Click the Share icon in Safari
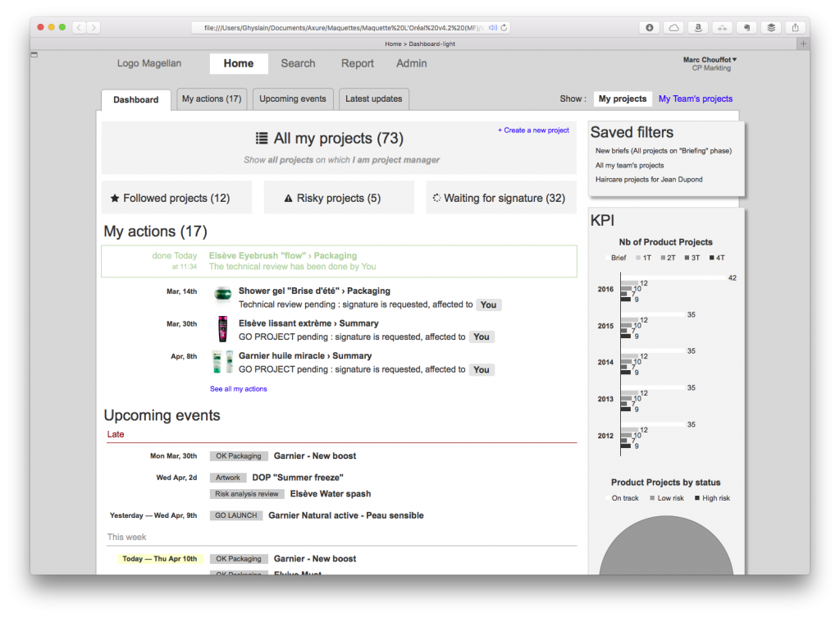Image resolution: width=840 pixels, height=618 pixels. (796, 27)
